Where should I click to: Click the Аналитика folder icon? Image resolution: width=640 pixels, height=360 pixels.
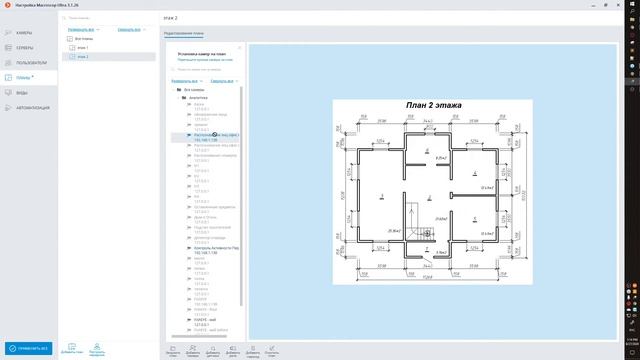(x=184, y=98)
